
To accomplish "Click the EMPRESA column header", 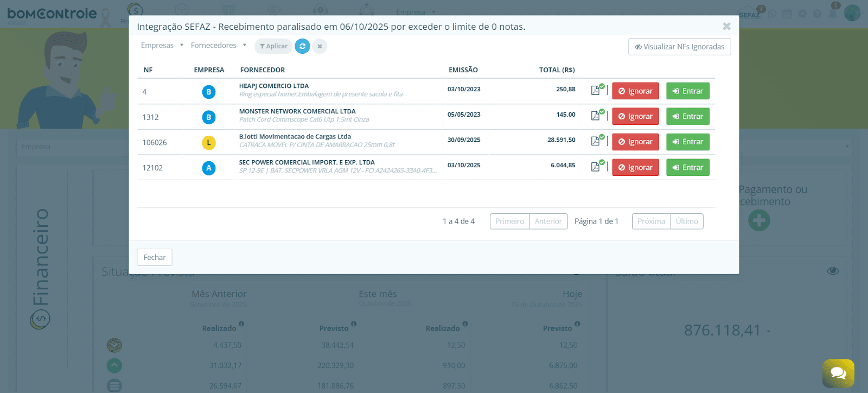I will (209, 70).
